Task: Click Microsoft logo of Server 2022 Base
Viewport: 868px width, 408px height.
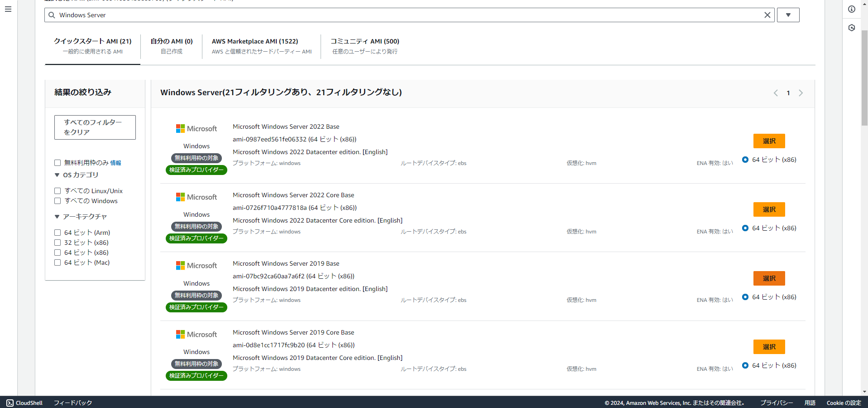Action: 197,129
